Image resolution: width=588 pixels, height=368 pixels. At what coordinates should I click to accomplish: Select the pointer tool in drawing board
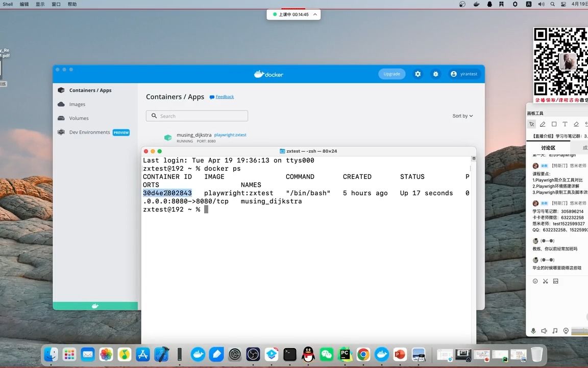coord(531,124)
